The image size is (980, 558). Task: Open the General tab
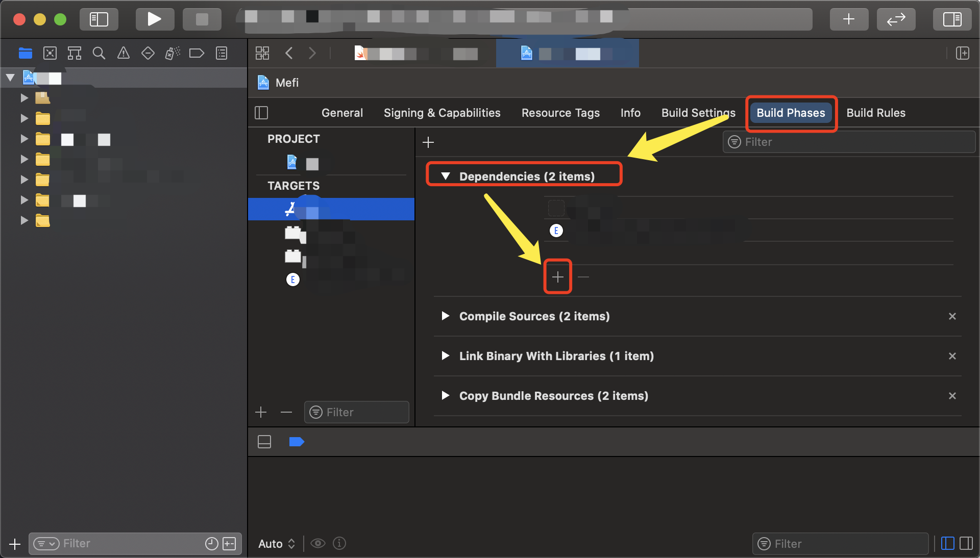[x=342, y=113]
